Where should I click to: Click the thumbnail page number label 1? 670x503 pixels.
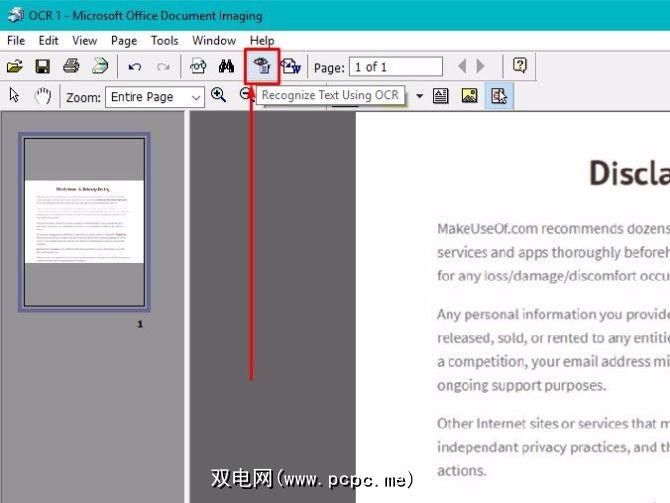coord(140,324)
